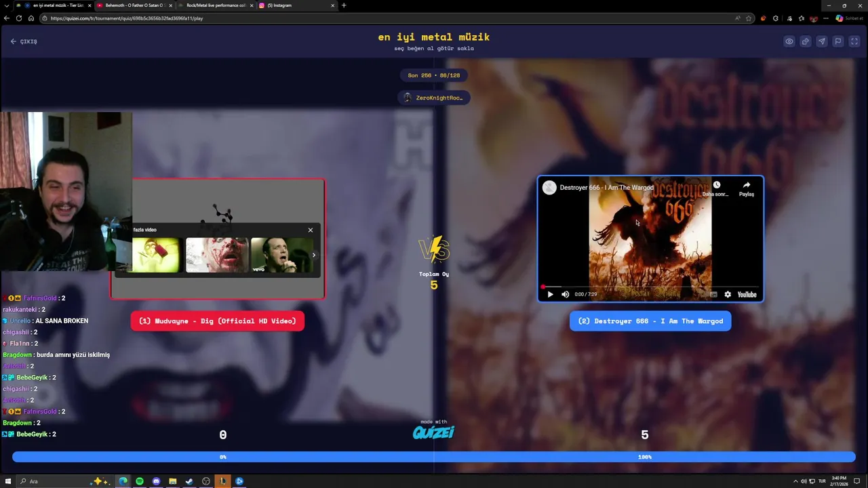Click the ÇIKIŞ exit link

pyautogui.click(x=24, y=41)
